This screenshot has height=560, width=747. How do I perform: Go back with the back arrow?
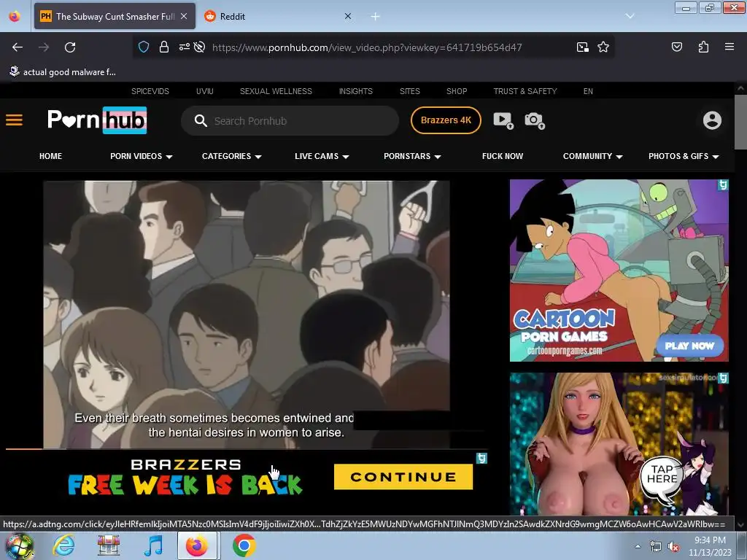coord(18,47)
